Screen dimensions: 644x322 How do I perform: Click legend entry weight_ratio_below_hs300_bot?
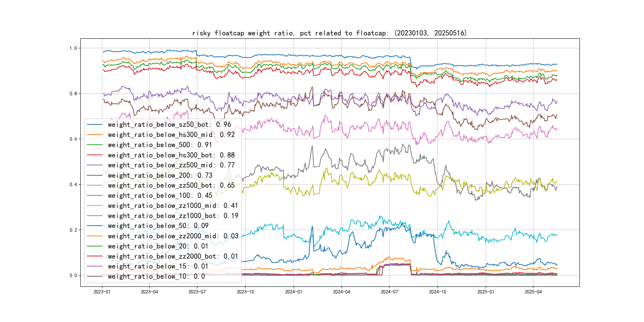[171, 155]
